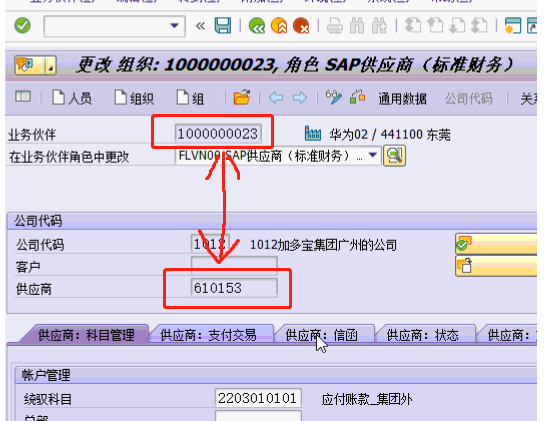The image size is (544, 421).
Task: Open the 供应商：支付交易 tab
Action: click(209, 335)
